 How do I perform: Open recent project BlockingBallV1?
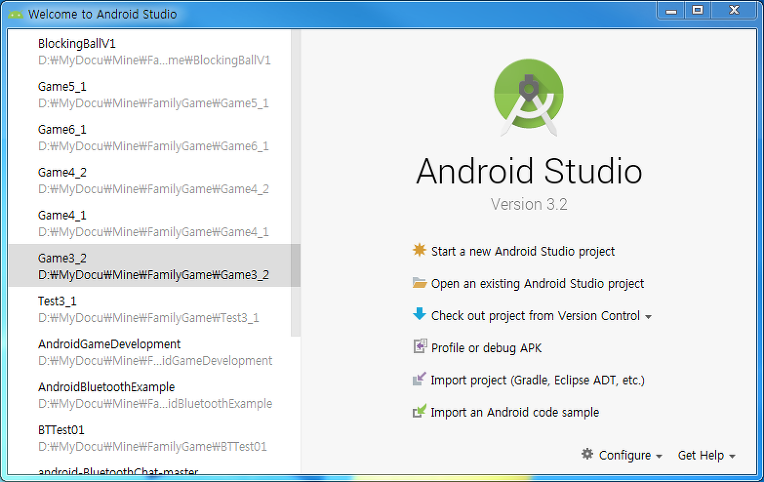point(150,51)
